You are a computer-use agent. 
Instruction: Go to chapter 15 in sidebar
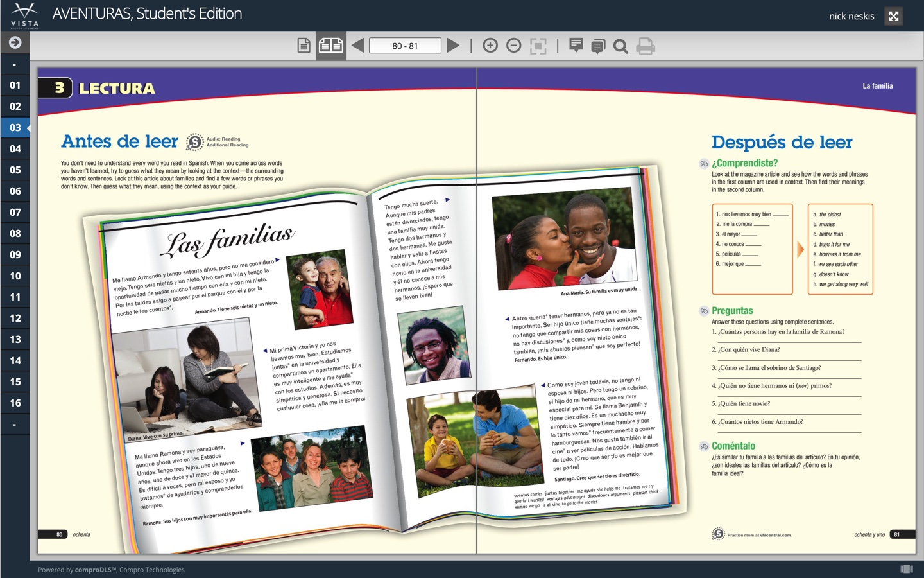coord(15,382)
